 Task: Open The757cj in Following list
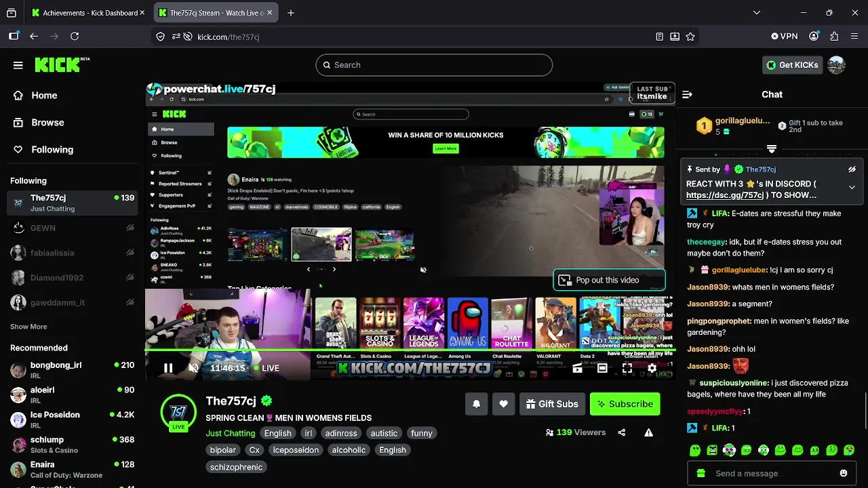click(71, 203)
